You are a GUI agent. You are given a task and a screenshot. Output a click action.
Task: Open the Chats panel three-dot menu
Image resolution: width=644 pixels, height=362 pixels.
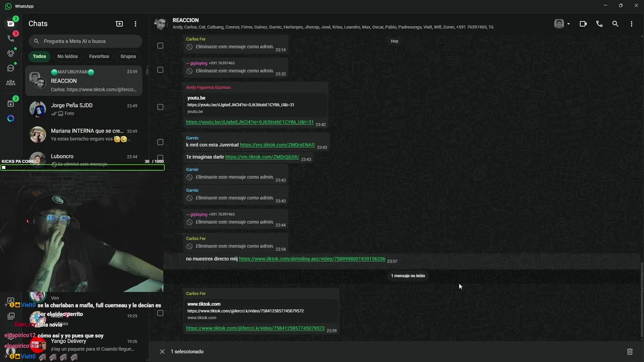click(x=135, y=24)
